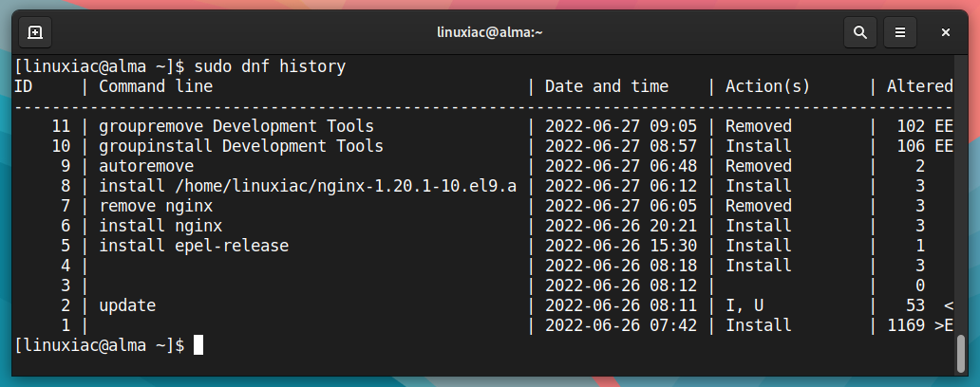Click the 'Date and time' column header
The height and width of the screenshot is (387, 980).
pyautogui.click(x=606, y=86)
